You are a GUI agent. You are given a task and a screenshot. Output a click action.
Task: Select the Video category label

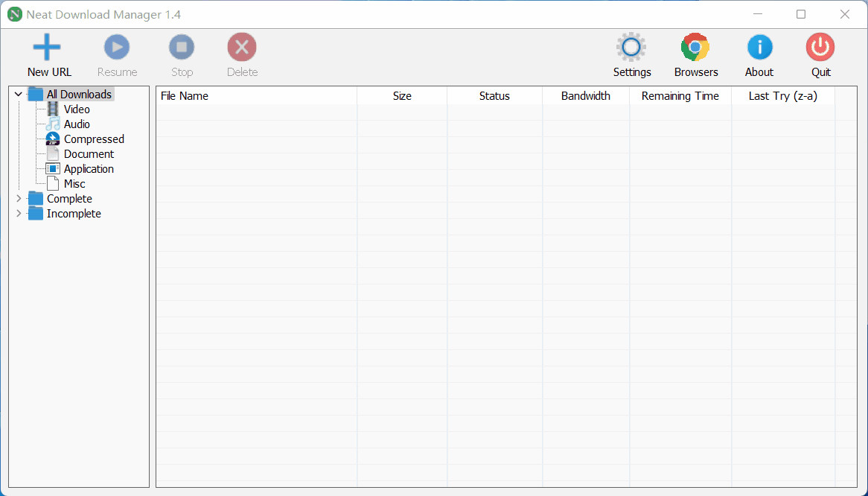coord(77,109)
